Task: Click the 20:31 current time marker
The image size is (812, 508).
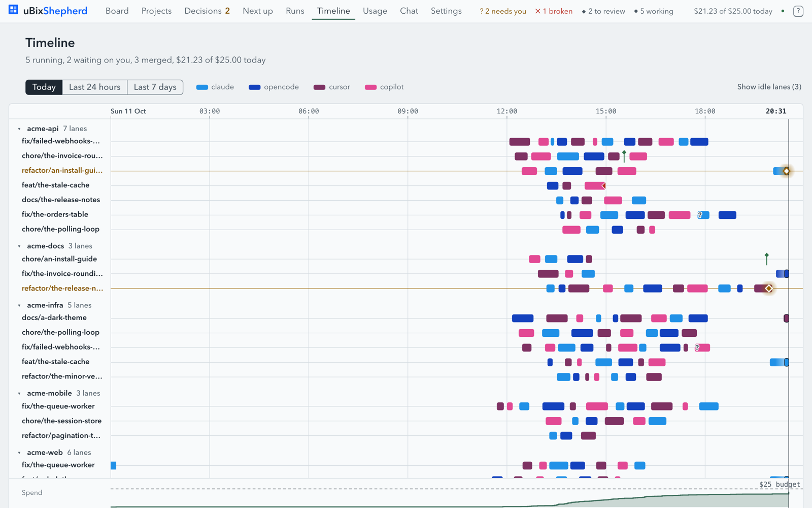Action: 776,111
